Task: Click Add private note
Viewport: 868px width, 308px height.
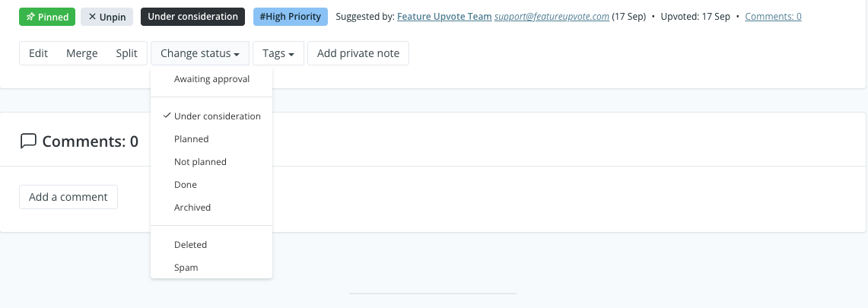Action: 358,53
